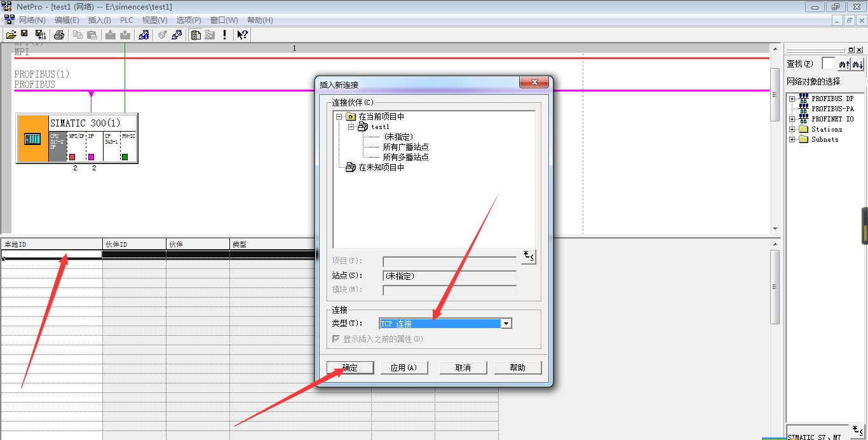Click the Open project toolbar icon

point(11,34)
